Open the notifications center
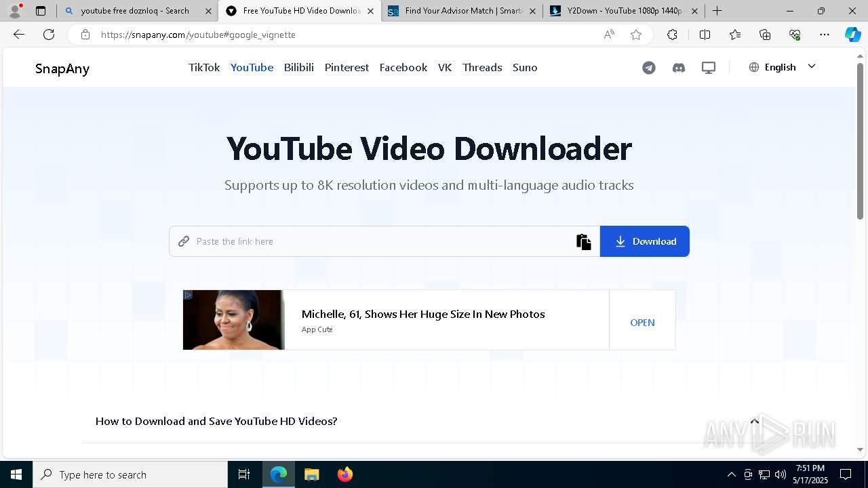 coord(846,474)
